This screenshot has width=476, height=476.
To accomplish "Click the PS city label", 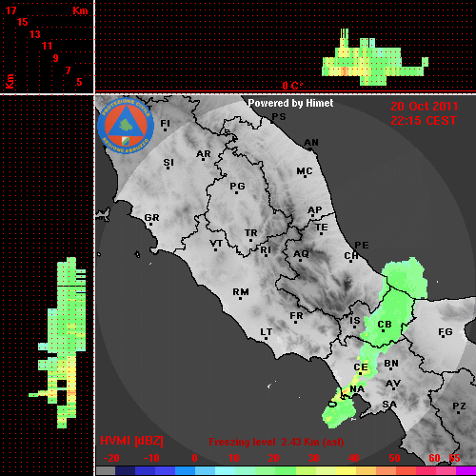I will (x=279, y=117).
